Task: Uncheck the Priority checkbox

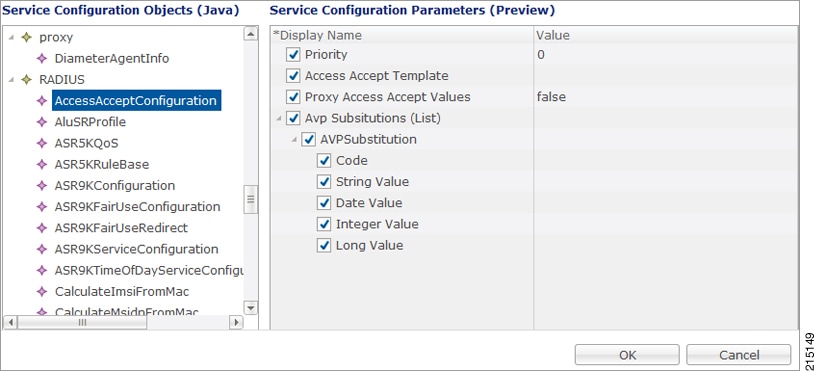Action: coord(293,54)
